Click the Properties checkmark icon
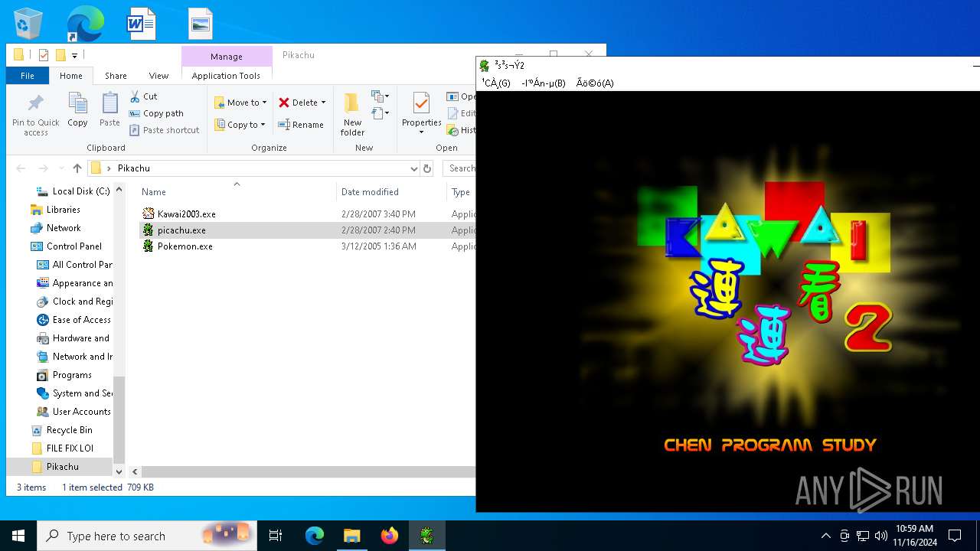This screenshot has height=551, width=980. tap(421, 103)
